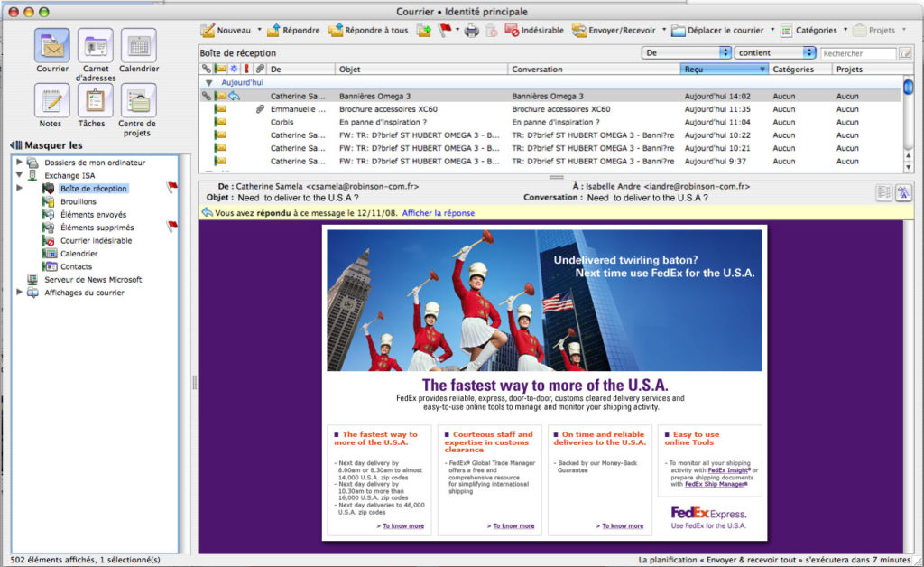Select the Boîte de réception folder
Viewport: 924px width, 567px height.
point(93,189)
